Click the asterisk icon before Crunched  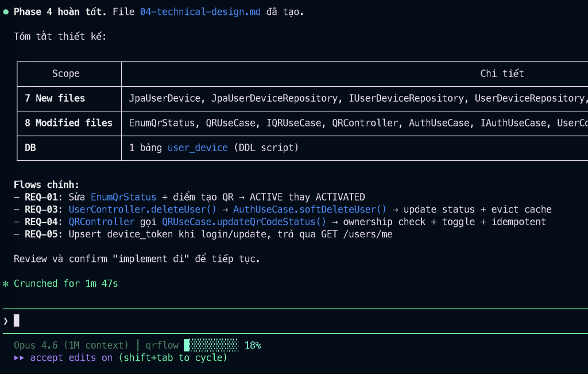pos(6,284)
